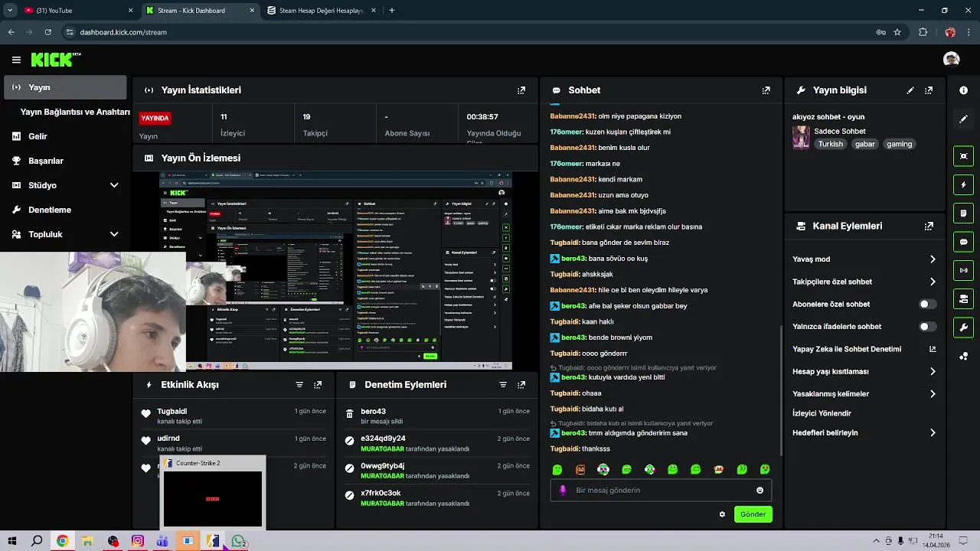
Task: Open Hesap yaşı kısıtlaması options
Action: coord(864,372)
